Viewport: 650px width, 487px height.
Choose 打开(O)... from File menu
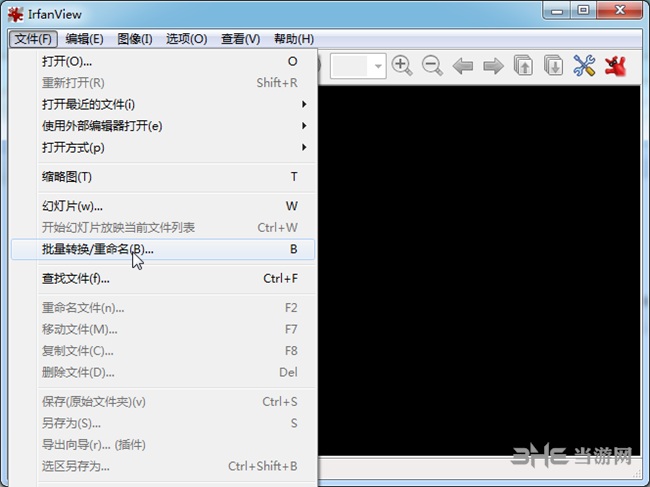[x=163, y=61]
